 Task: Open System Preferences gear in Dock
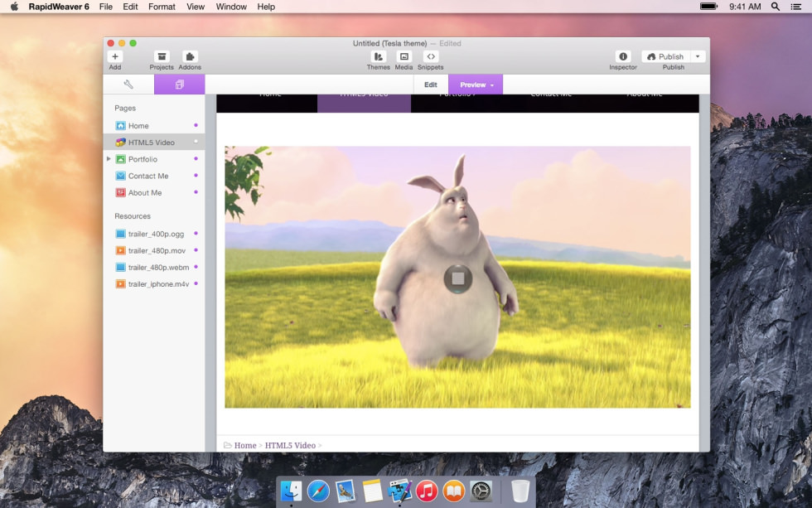pyautogui.click(x=481, y=491)
